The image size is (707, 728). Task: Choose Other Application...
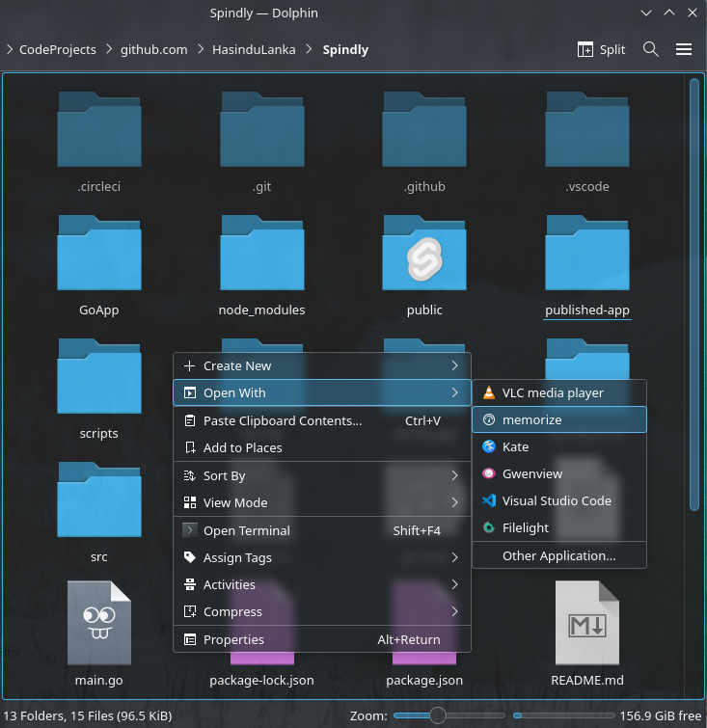[x=559, y=555]
